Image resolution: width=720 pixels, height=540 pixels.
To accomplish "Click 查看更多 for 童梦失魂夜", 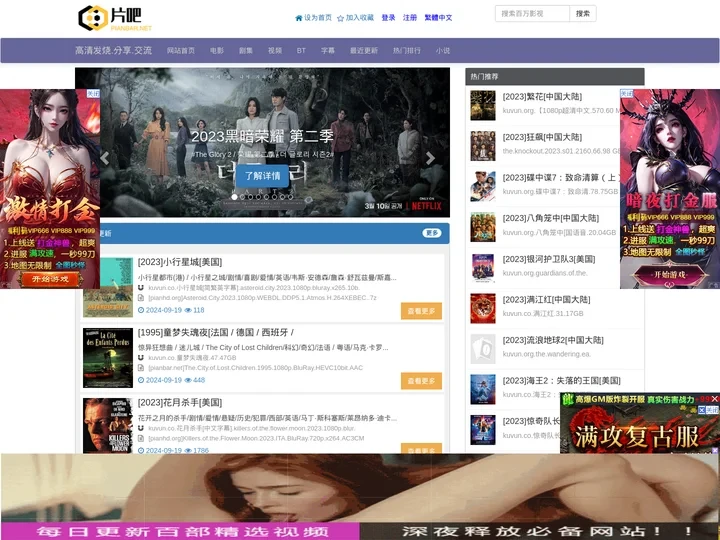I will point(421,381).
